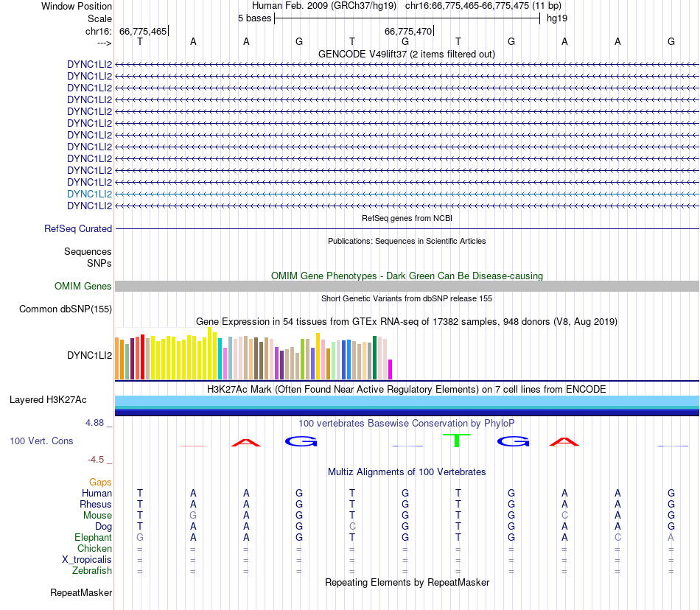Select the X_tropicalis alignment row label
This screenshot has width=700, height=610.
click(87, 560)
